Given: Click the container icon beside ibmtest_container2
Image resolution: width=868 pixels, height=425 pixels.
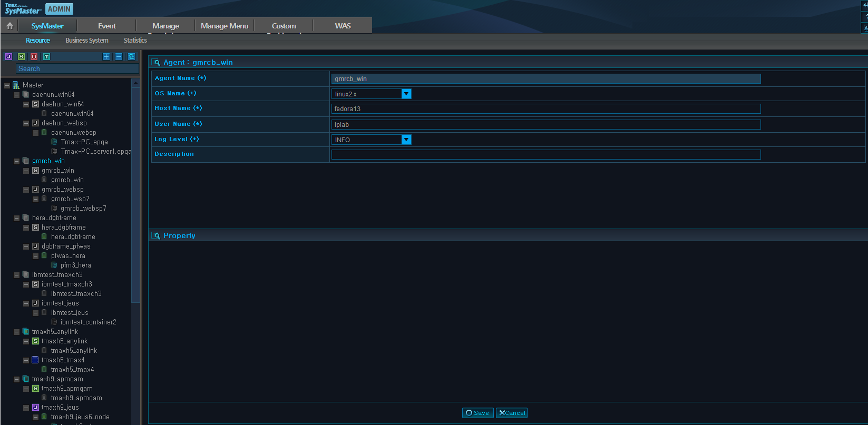Looking at the screenshot, I should click(54, 322).
